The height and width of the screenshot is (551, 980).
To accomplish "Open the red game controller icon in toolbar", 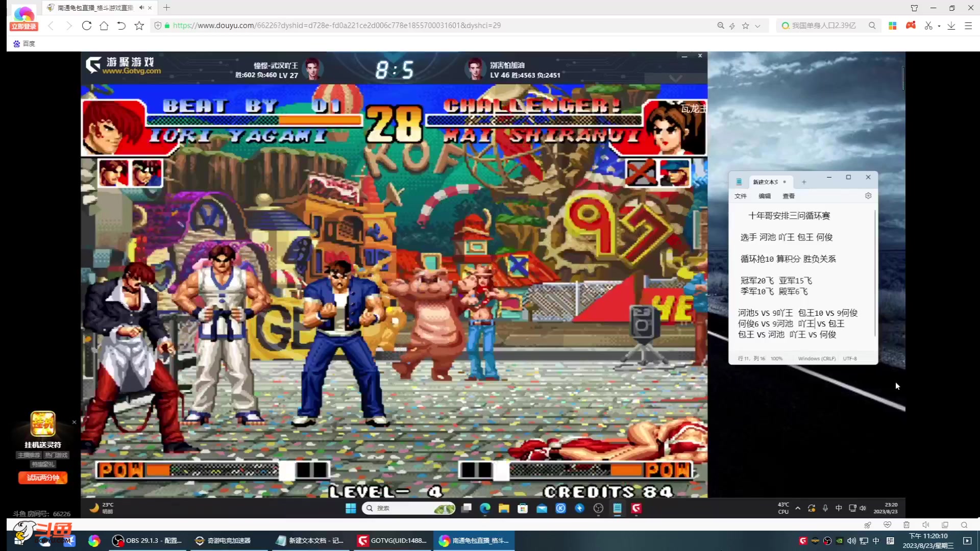I will (x=911, y=26).
